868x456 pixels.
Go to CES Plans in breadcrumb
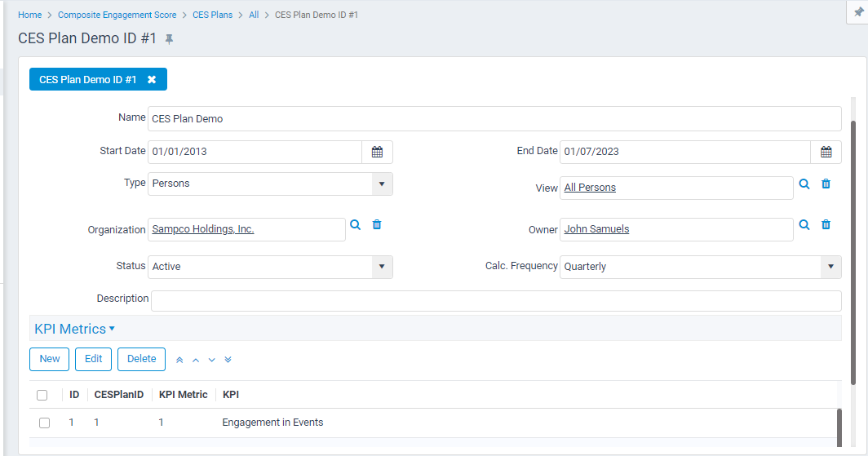tap(212, 15)
